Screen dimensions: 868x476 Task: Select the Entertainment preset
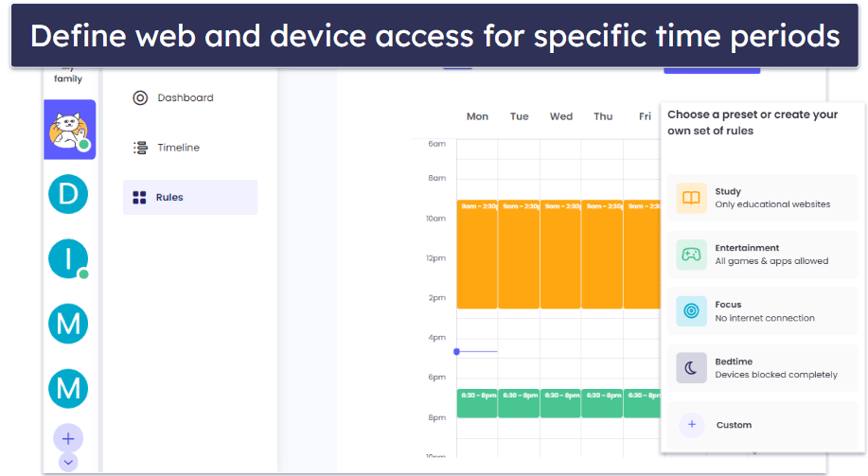(762, 255)
